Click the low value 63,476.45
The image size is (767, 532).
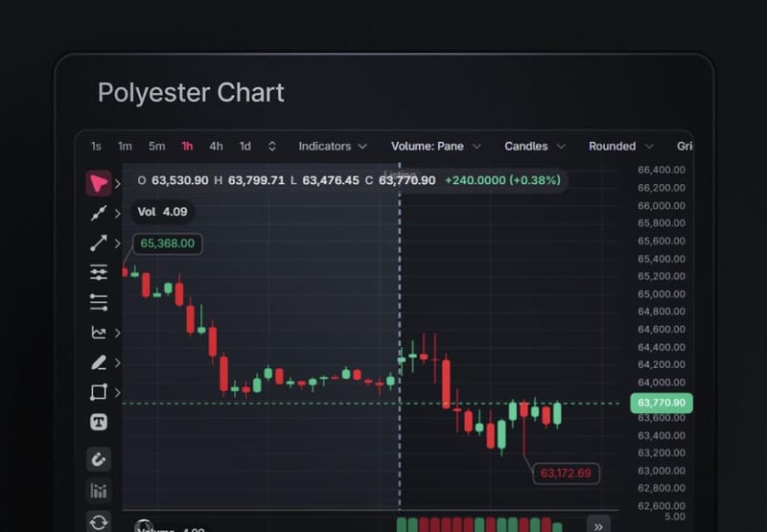coord(331,180)
